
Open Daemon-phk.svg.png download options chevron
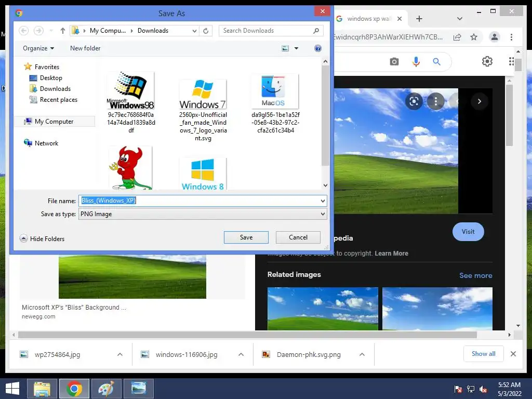click(362, 354)
